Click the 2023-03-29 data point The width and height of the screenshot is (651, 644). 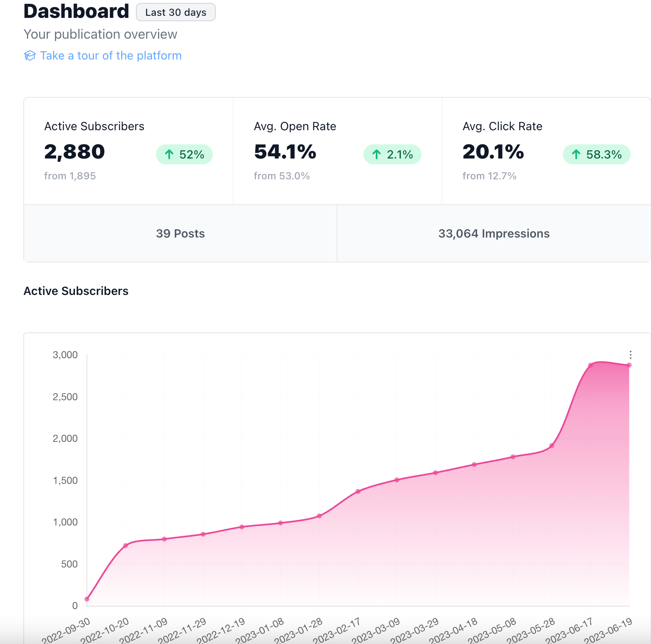[x=436, y=473]
